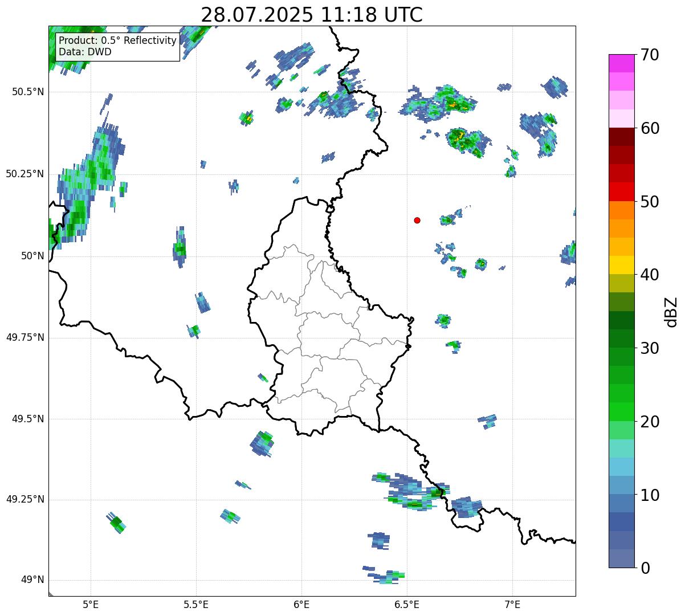Click the plot title 28.07.2025 11:18 UTC
The image size is (685, 616).
[312, 15]
